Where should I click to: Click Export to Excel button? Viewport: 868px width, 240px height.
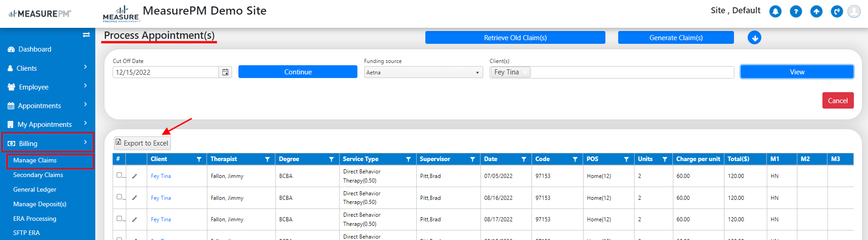point(142,143)
